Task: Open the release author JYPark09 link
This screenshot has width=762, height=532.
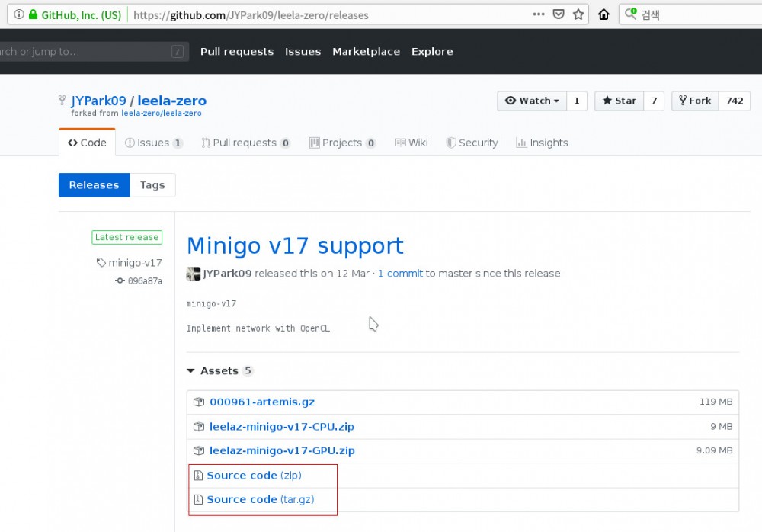Action: [227, 274]
